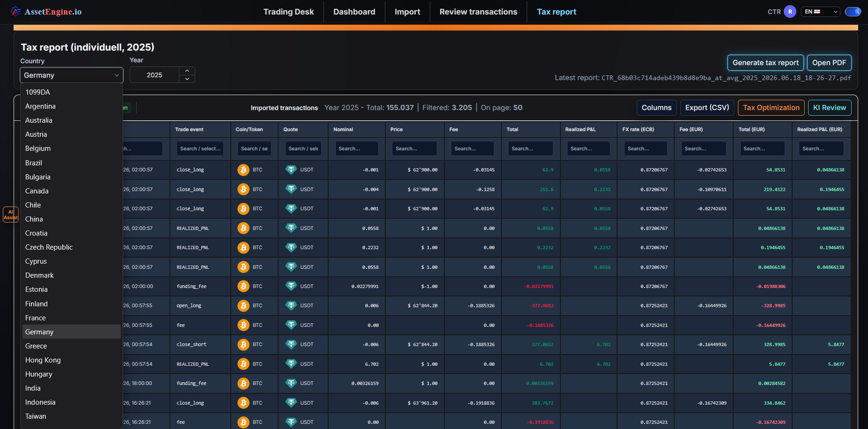Viewport: 868px width, 429px height.
Task: Click BTC icon in funding_fee row with 0.02279991
Action: click(x=243, y=286)
